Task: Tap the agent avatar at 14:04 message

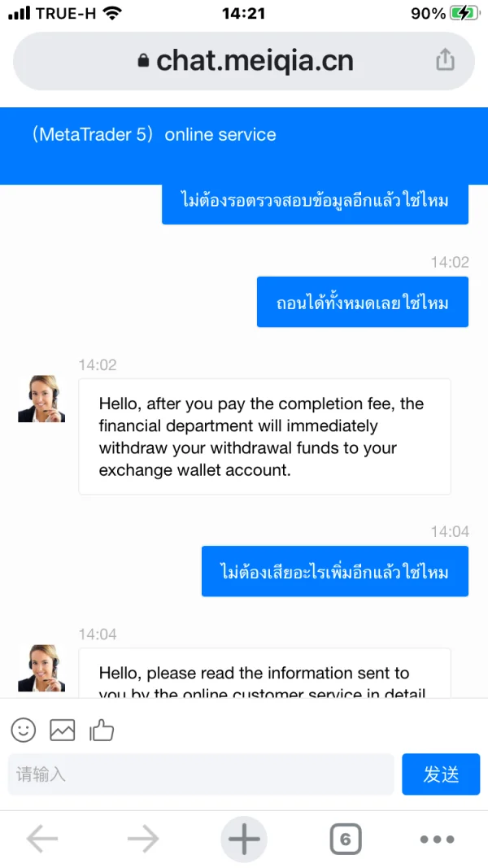Action: point(41,668)
